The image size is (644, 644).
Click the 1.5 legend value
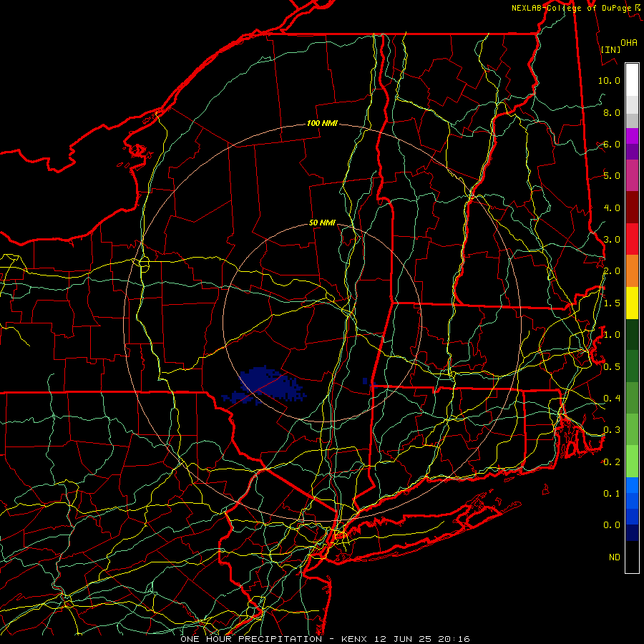pos(612,303)
